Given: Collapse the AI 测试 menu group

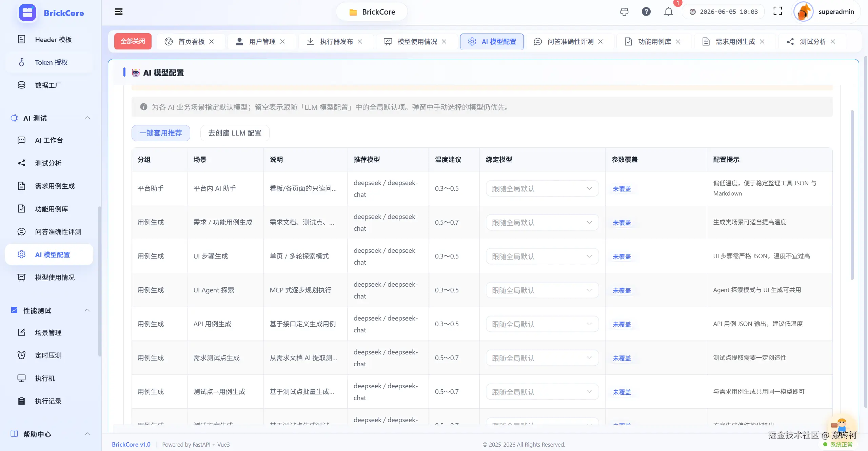Looking at the screenshot, I should click(x=87, y=118).
